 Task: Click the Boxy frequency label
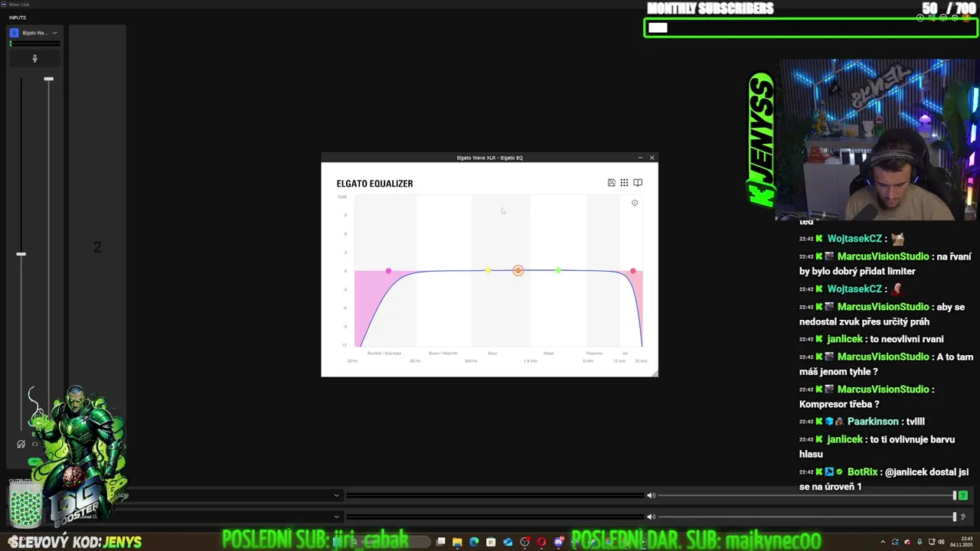[492, 354]
